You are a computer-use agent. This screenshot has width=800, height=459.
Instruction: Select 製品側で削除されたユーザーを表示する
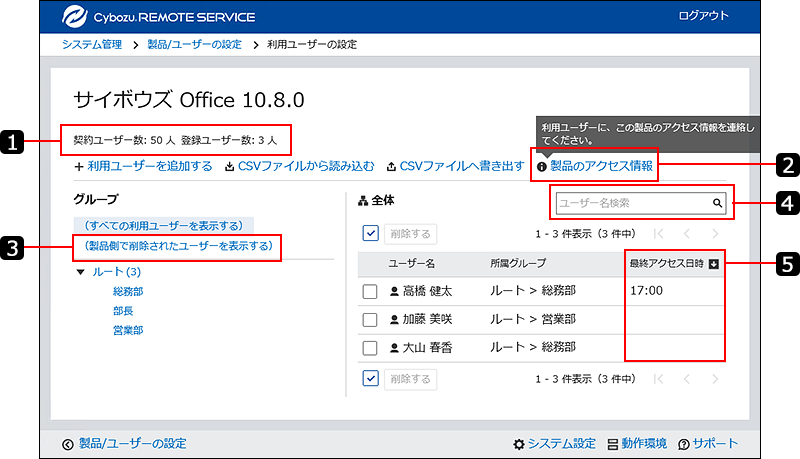[x=178, y=246]
